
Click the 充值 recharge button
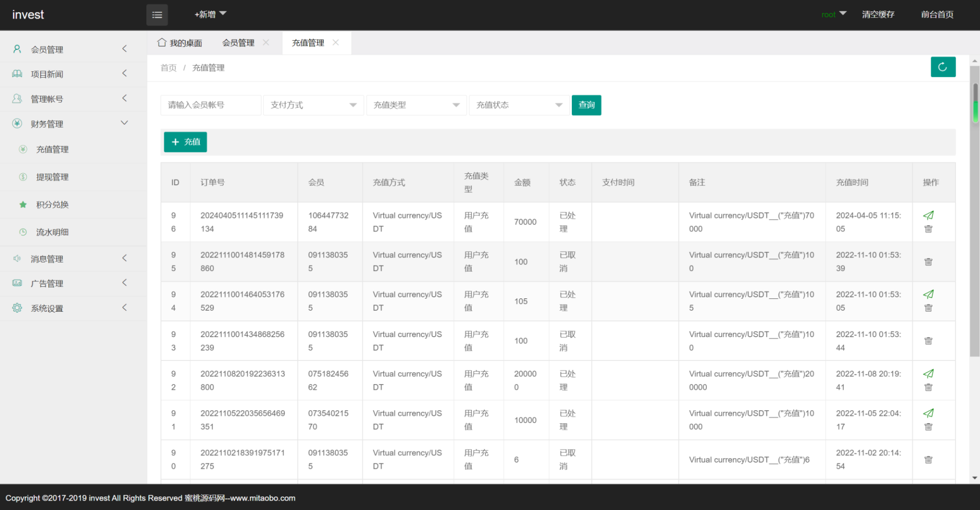(x=185, y=142)
